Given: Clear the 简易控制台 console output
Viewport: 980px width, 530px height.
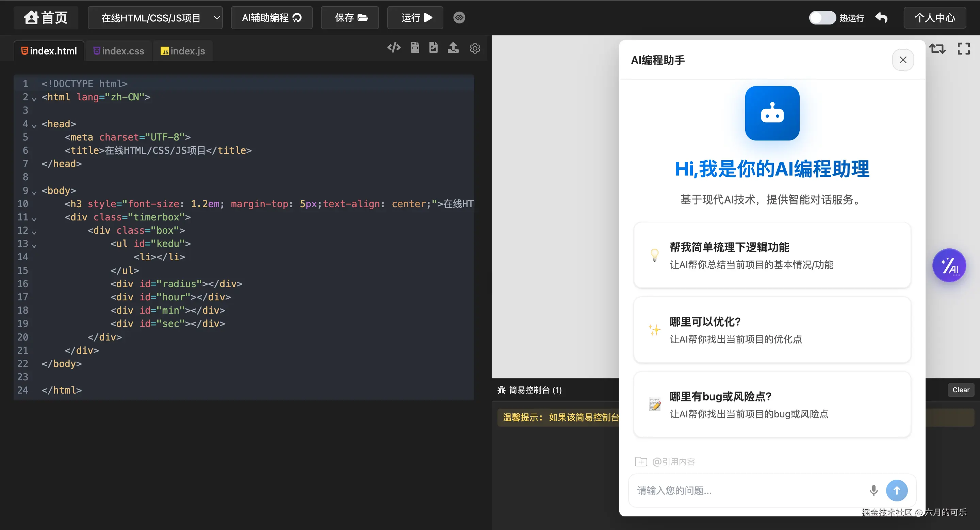Looking at the screenshot, I should click(x=961, y=390).
